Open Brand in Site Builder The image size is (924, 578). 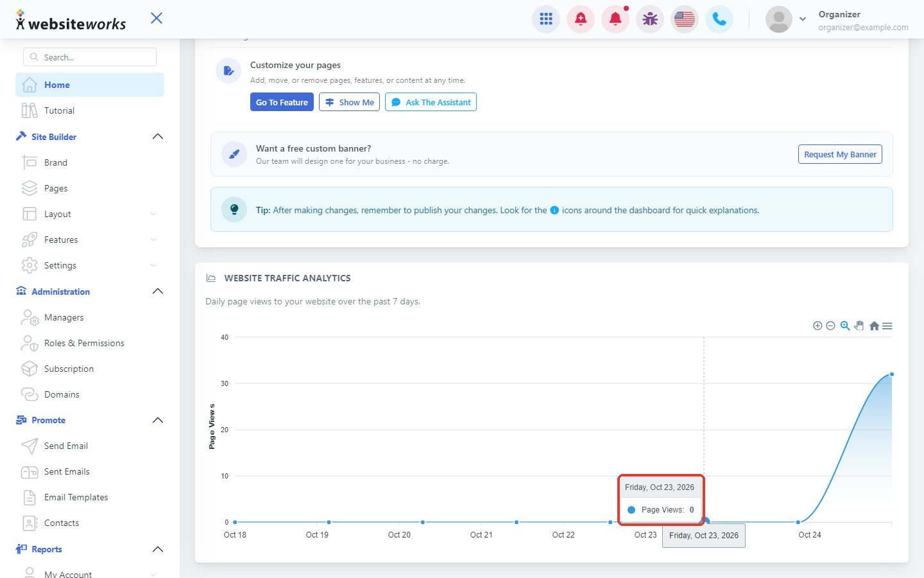click(x=90, y=162)
